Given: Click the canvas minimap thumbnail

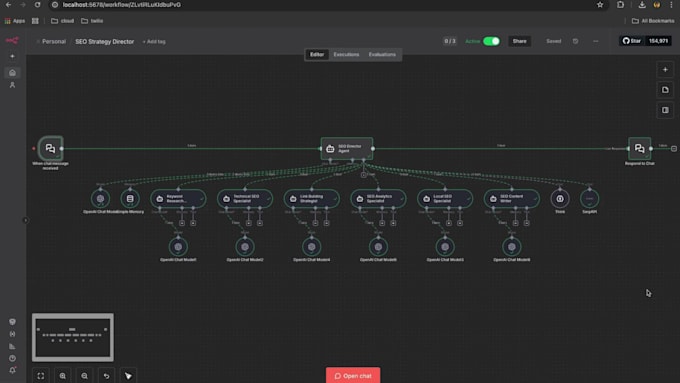Looking at the screenshot, I should (73, 337).
